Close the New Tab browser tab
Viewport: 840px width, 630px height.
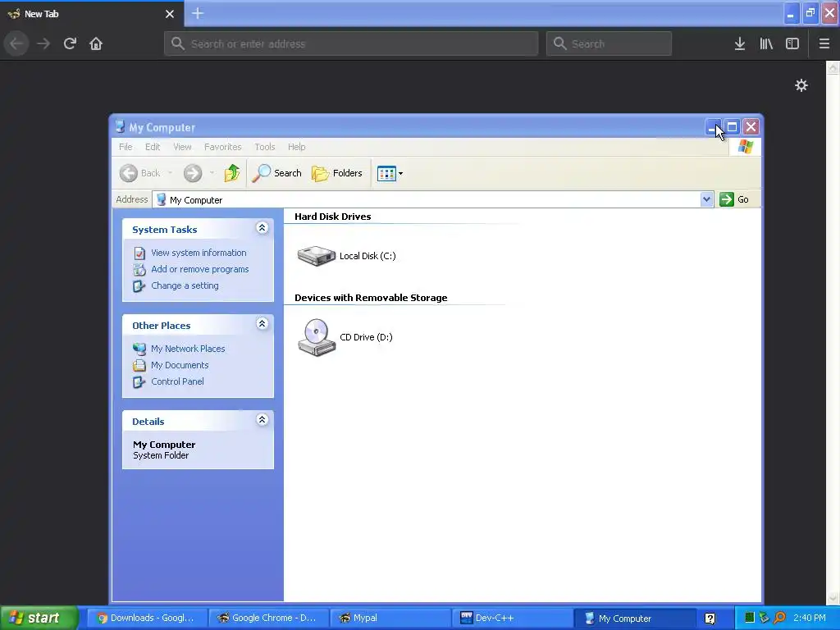click(170, 14)
